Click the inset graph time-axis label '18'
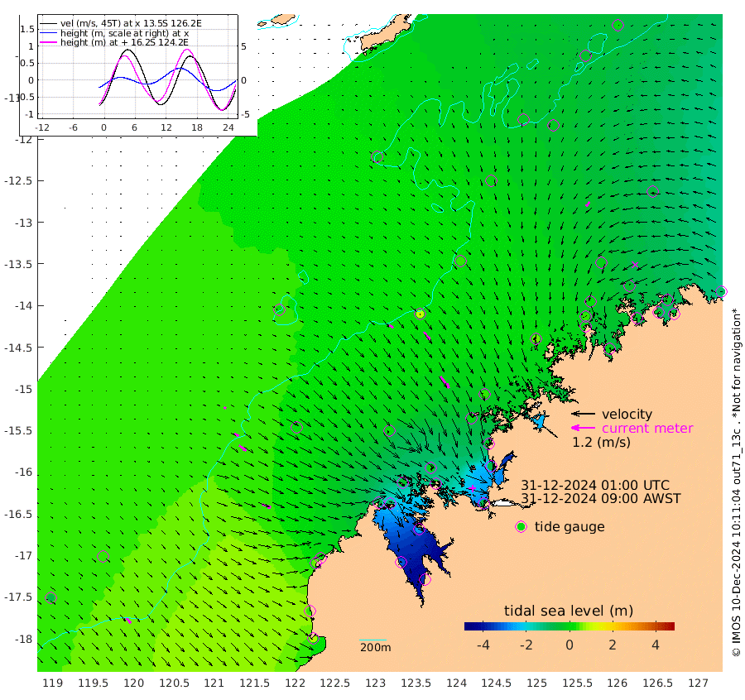This screenshot has width=745, height=700. (x=197, y=127)
